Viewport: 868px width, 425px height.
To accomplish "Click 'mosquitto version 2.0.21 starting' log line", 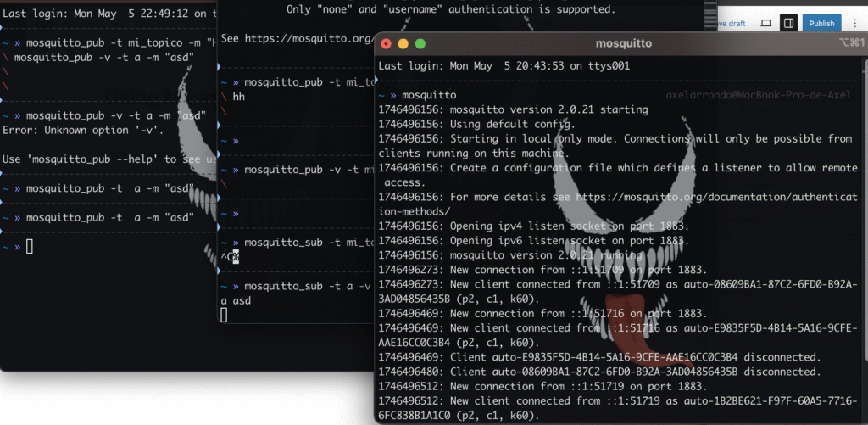I will coord(513,109).
